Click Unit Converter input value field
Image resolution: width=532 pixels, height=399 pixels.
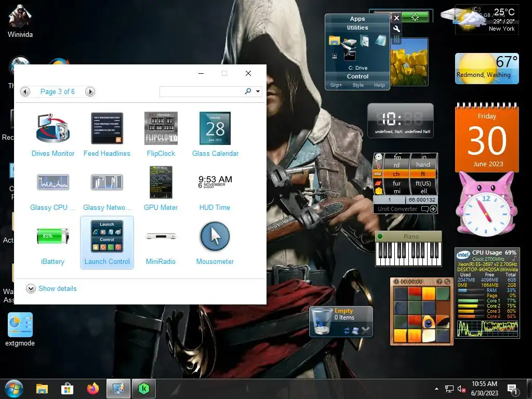click(x=390, y=200)
